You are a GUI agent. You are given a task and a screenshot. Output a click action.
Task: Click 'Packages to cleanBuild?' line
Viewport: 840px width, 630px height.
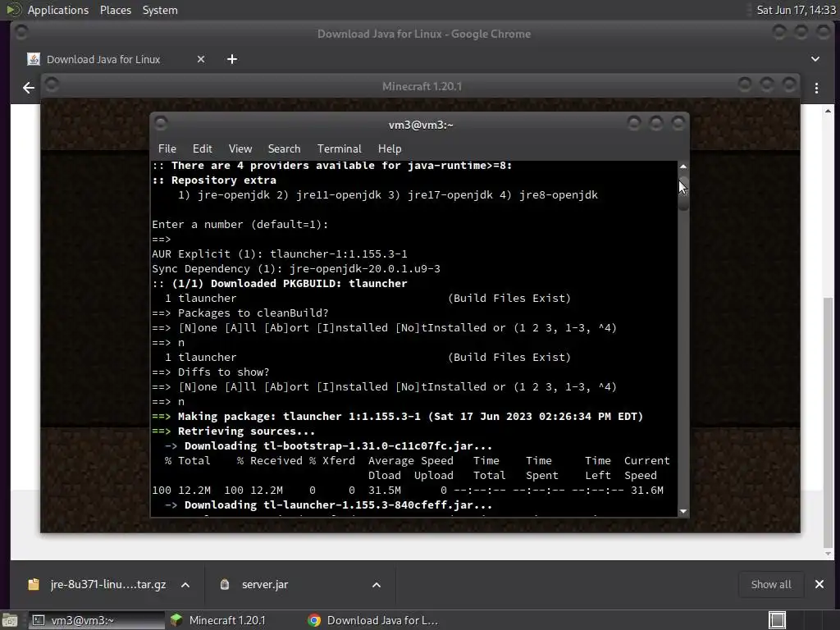240,313
